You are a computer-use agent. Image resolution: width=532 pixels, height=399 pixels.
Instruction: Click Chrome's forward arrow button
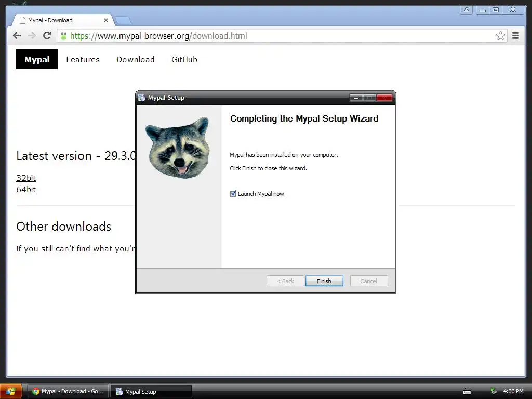pyautogui.click(x=32, y=36)
